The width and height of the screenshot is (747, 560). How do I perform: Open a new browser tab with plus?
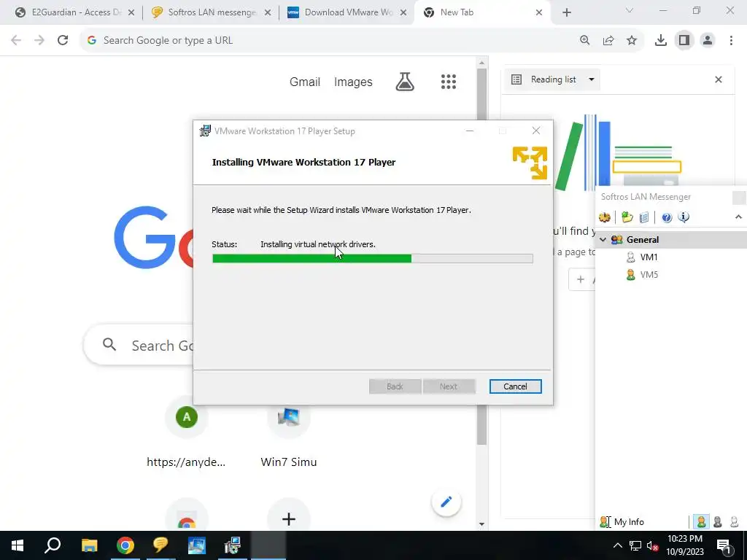[x=566, y=13]
